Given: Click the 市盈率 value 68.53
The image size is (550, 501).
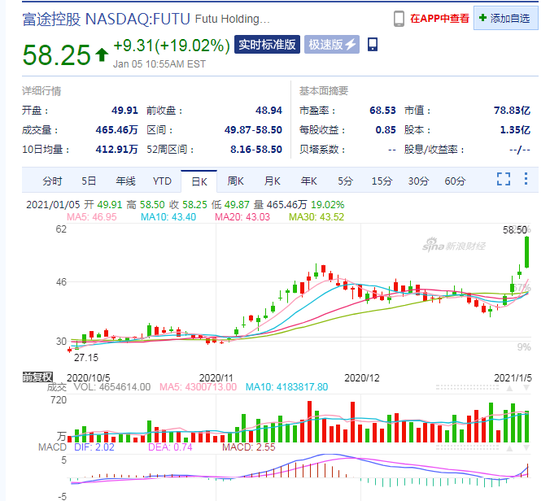Looking at the screenshot, I should tap(382, 111).
